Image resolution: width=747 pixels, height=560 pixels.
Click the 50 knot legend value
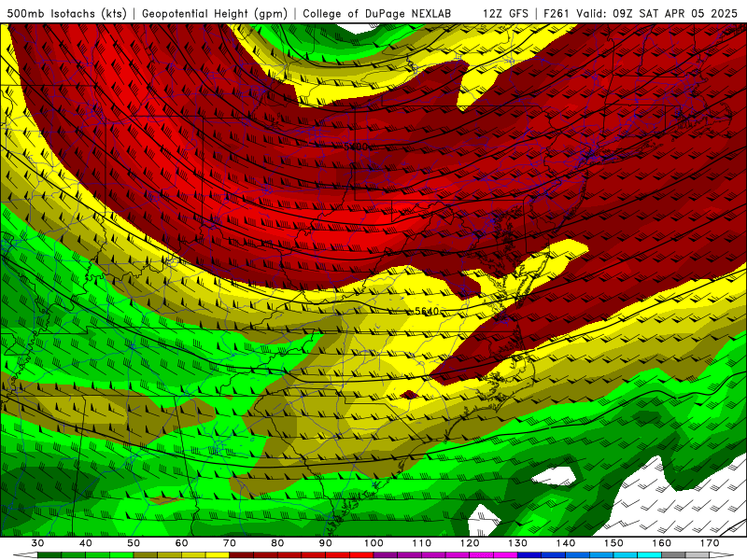[134, 543]
